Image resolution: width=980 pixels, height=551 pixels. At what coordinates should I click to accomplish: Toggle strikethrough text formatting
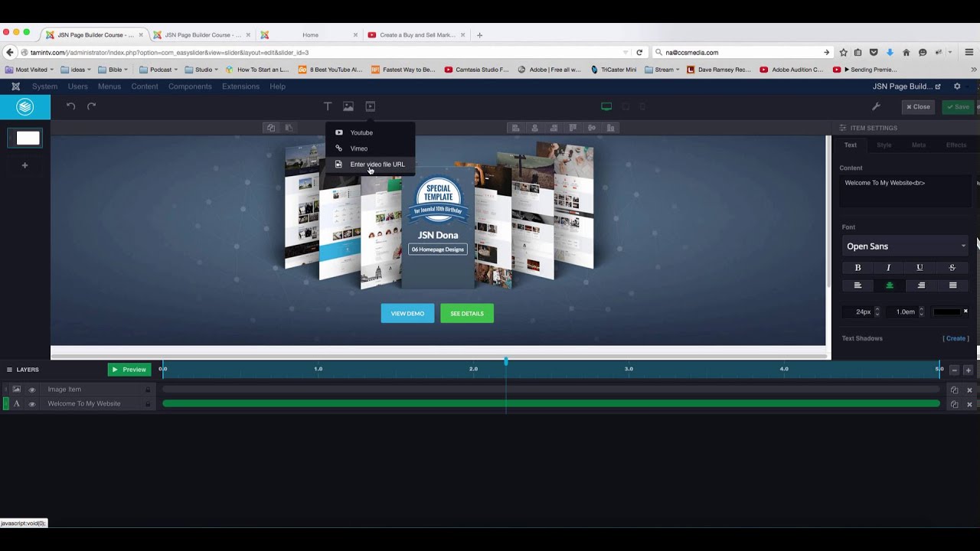(952, 268)
